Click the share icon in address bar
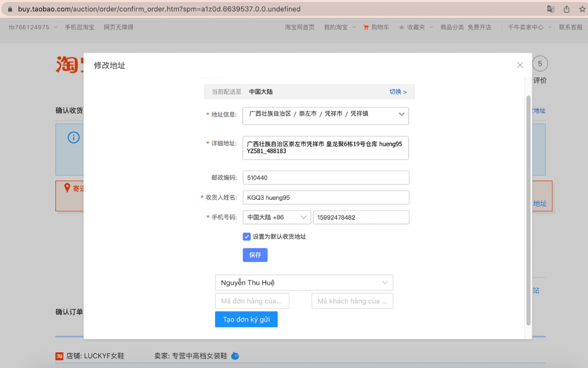Screen dimensions: 588x368 pos(566,9)
